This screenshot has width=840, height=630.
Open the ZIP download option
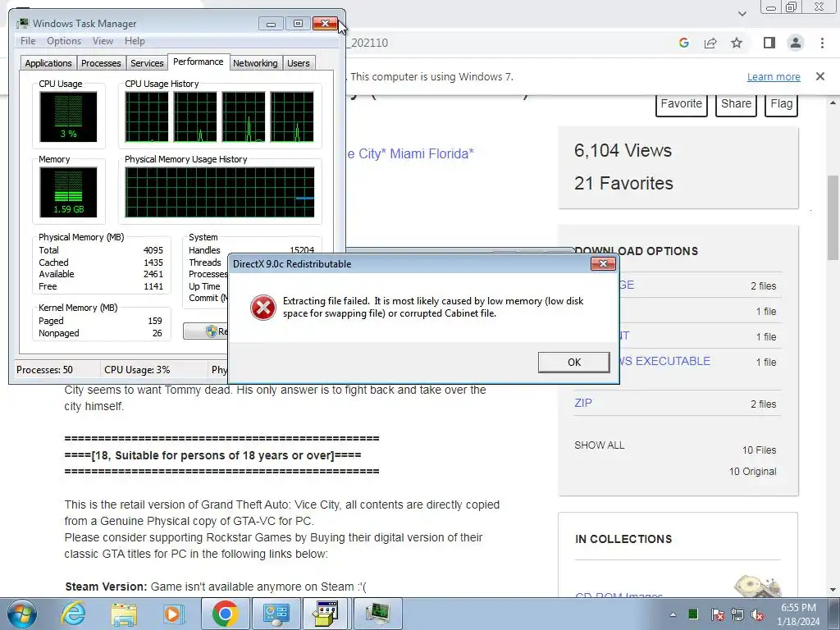point(583,403)
